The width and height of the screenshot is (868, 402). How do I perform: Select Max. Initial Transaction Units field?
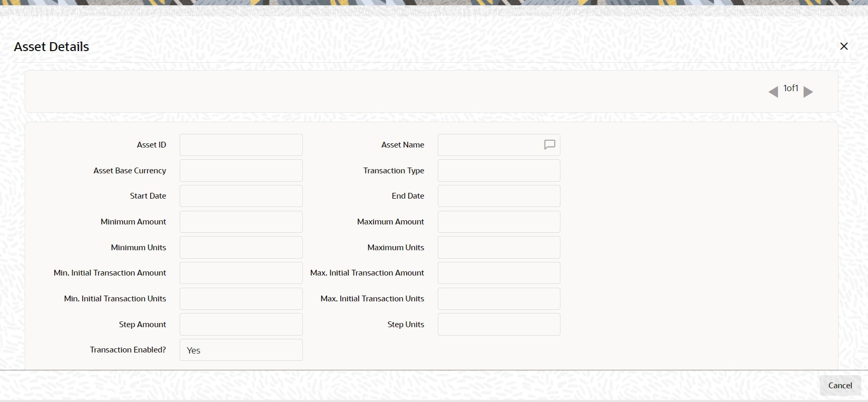point(499,299)
